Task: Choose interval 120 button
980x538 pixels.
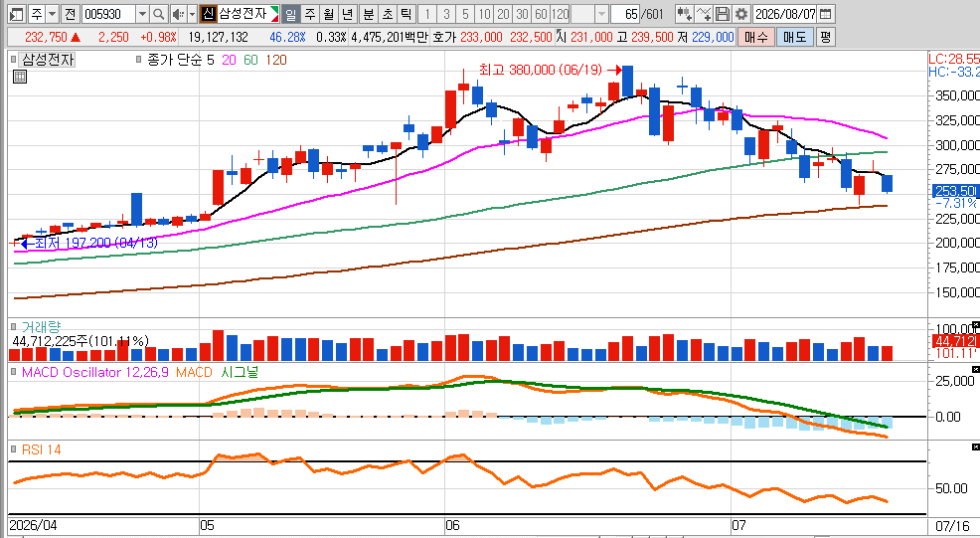Action: point(560,14)
